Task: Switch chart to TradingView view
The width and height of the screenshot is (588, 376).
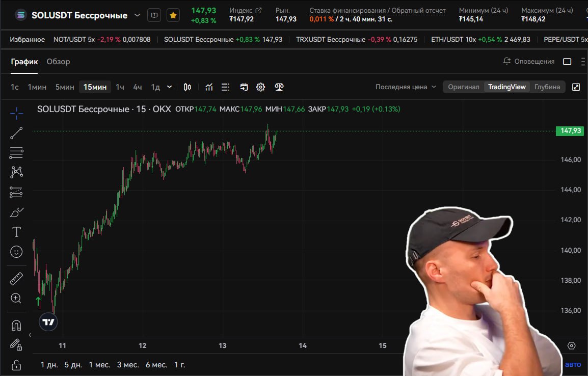Action: [506, 87]
